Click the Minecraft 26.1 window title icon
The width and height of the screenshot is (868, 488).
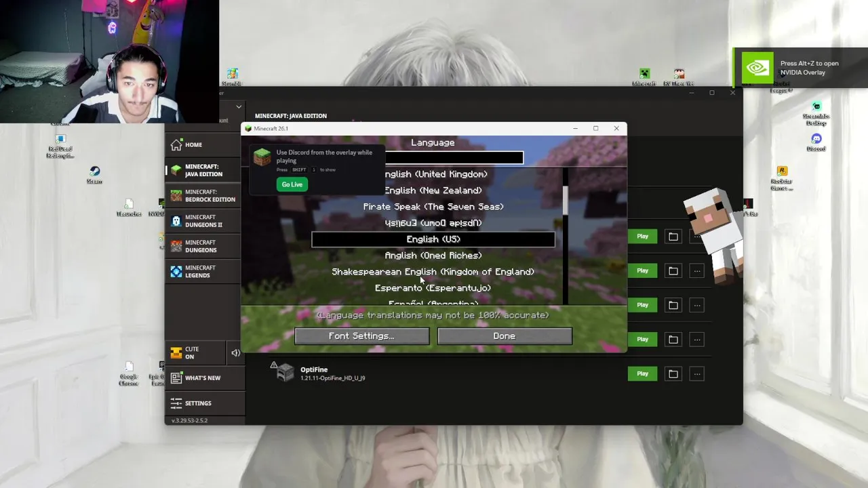pos(248,129)
